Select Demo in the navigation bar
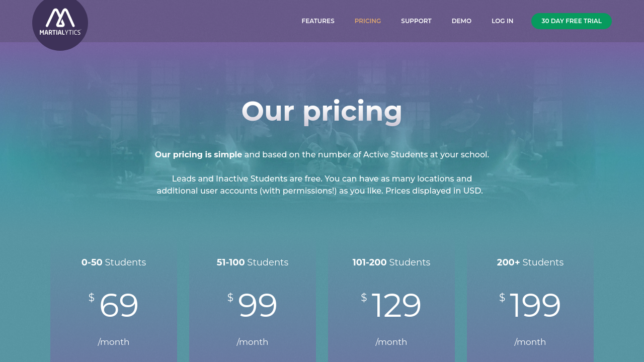 [x=461, y=21]
